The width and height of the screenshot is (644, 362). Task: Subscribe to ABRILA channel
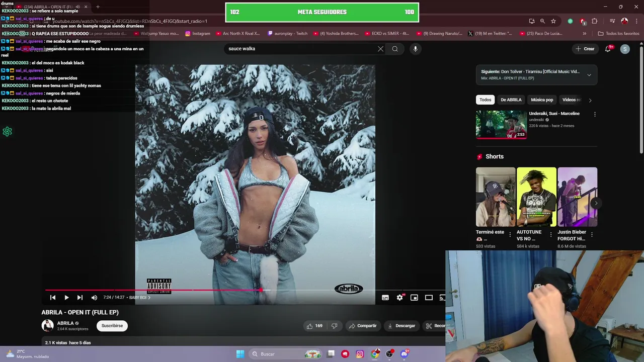[112, 326]
